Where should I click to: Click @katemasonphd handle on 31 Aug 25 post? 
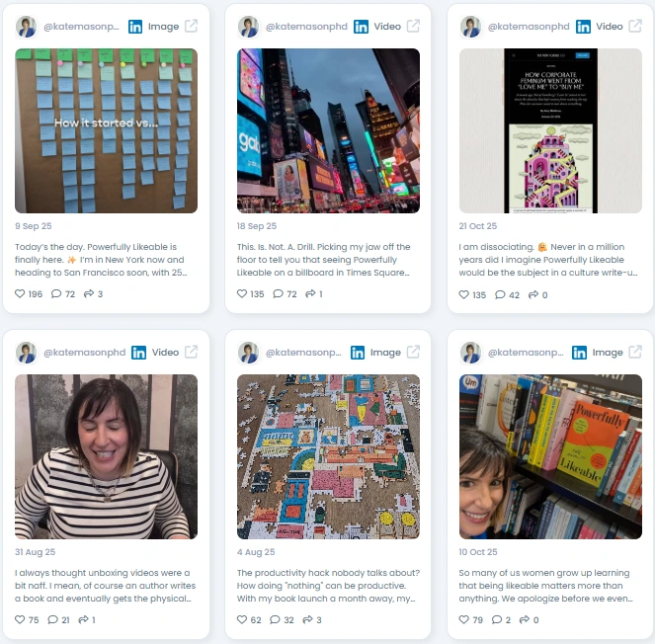[x=84, y=352]
